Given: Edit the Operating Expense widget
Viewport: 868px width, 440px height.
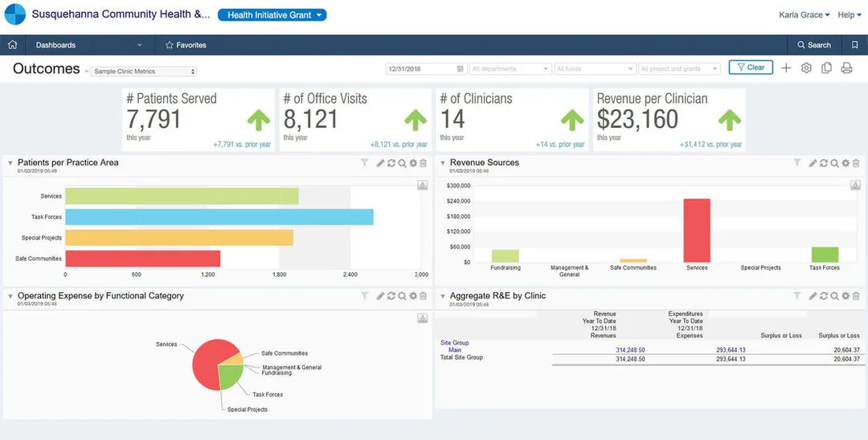Looking at the screenshot, I should point(380,296).
